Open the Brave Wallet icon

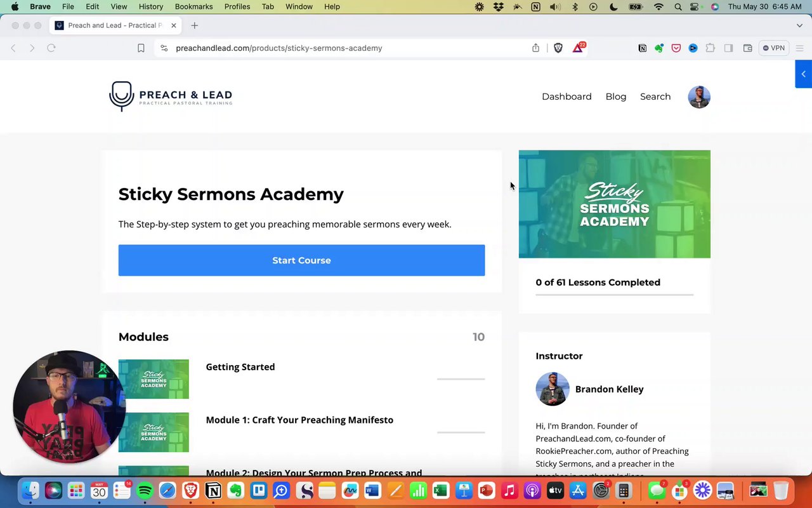[747, 48]
